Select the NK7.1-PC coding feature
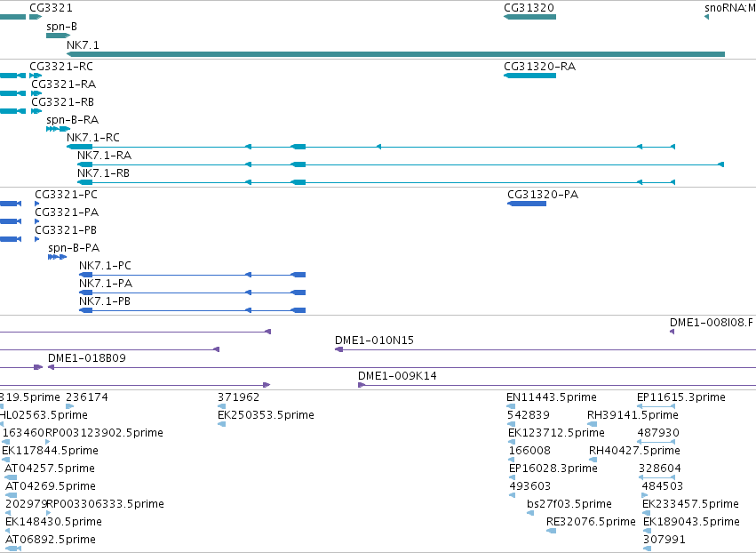756x553 pixels. (x=193, y=275)
